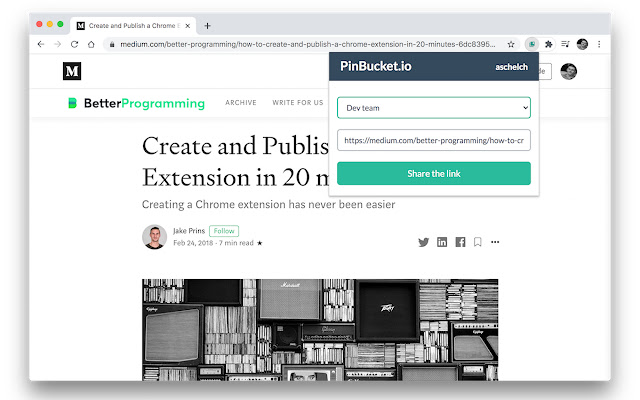Expand the 'Dev team' dropdown
This screenshot has width=640, height=400.
tap(433, 108)
